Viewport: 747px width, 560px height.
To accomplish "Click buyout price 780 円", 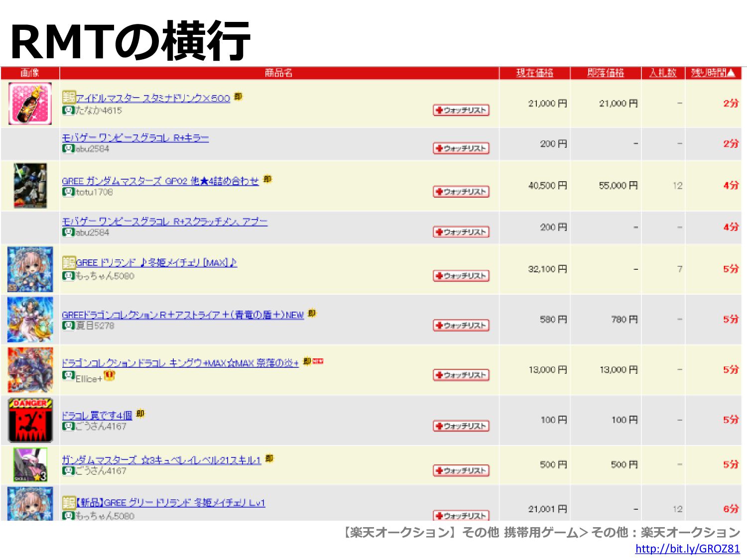I will point(624,320).
